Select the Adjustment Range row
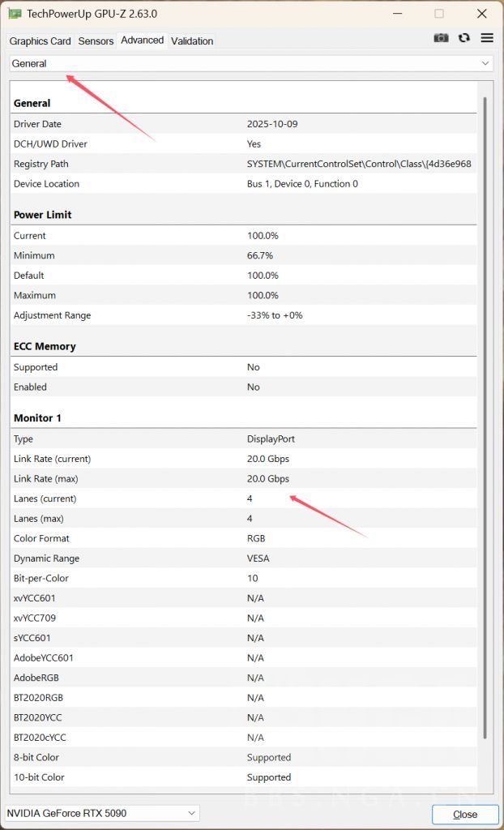This screenshot has height=830, width=504. (x=243, y=315)
